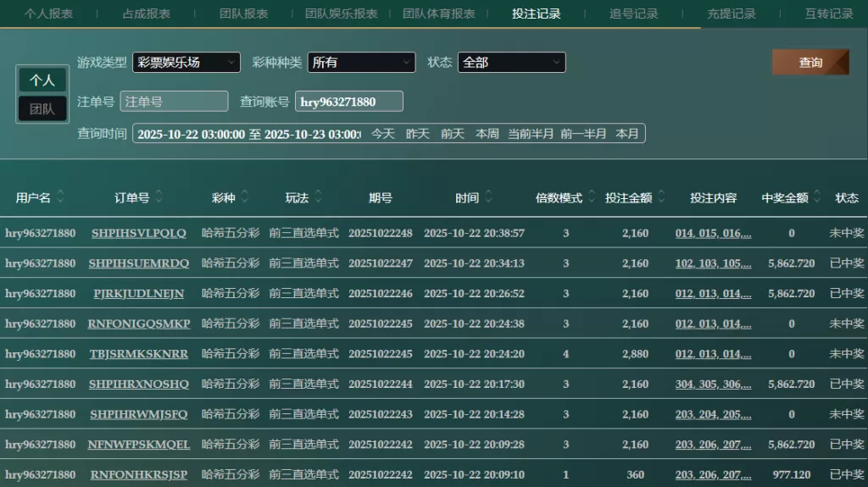
Task: Sort by 用户名 column sort icon
Action: (60, 197)
